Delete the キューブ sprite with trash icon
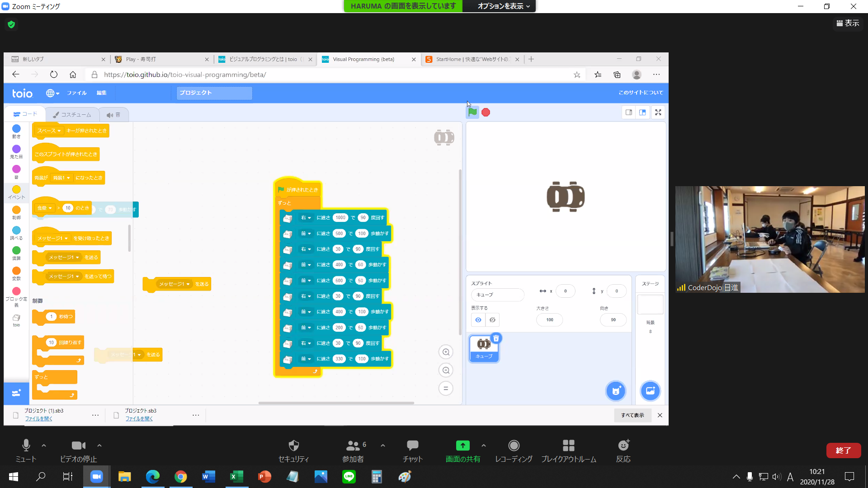The height and width of the screenshot is (488, 868). pyautogui.click(x=496, y=338)
